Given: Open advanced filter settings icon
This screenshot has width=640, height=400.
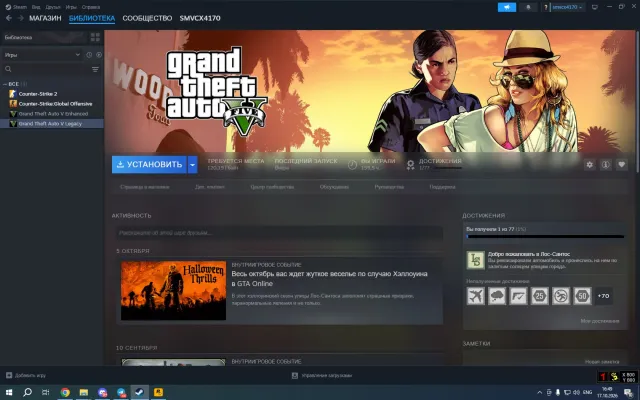Looking at the screenshot, I should (95, 69).
